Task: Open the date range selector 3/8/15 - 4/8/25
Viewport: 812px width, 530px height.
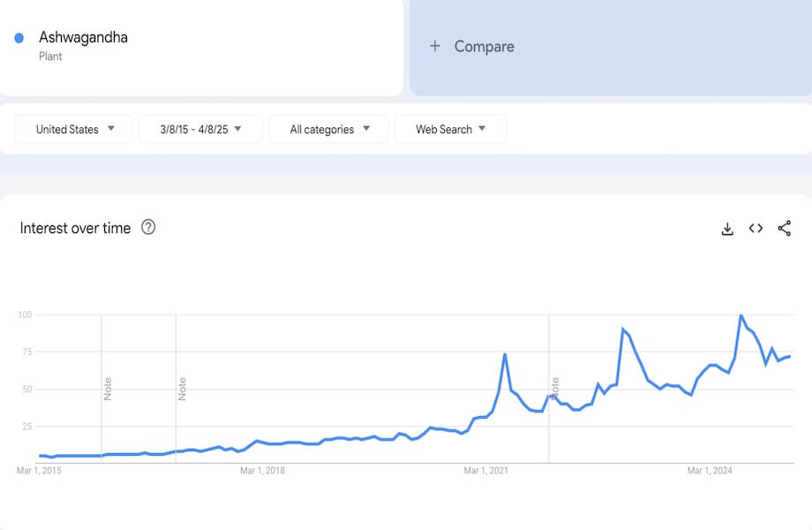Action: (x=200, y=129)
